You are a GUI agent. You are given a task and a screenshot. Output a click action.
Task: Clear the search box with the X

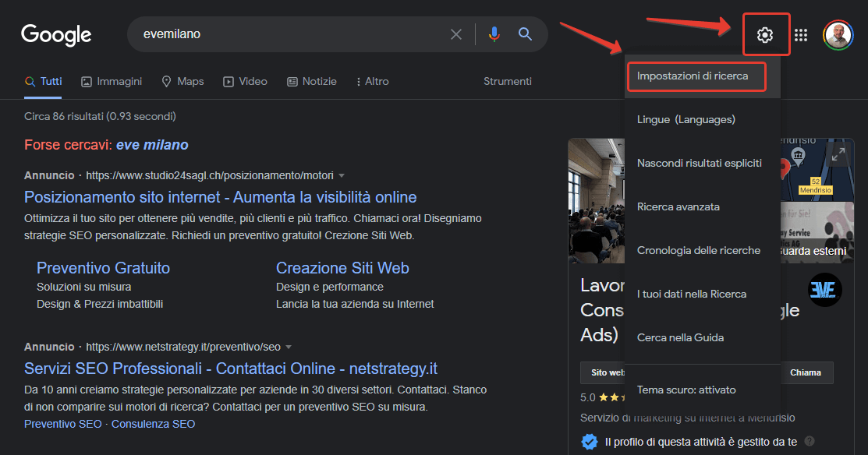coord(456,34)
